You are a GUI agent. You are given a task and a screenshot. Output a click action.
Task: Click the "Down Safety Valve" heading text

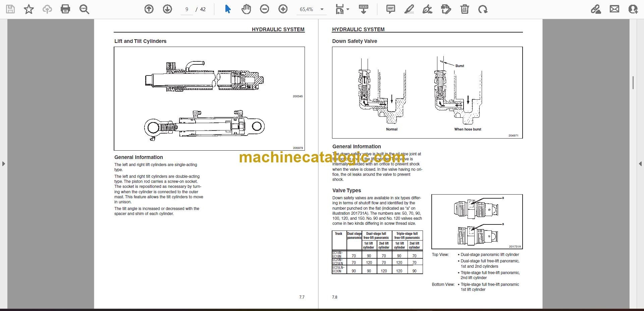tap(355, 41)
